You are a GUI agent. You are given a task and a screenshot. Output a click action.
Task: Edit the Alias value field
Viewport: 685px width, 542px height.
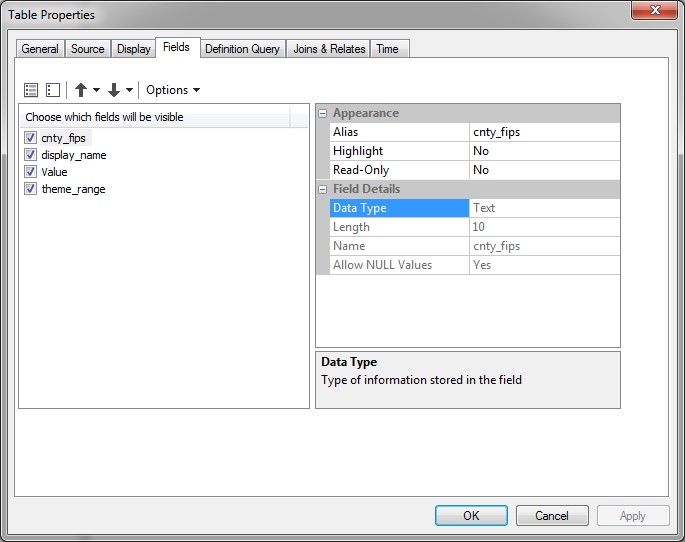point(544,132)
